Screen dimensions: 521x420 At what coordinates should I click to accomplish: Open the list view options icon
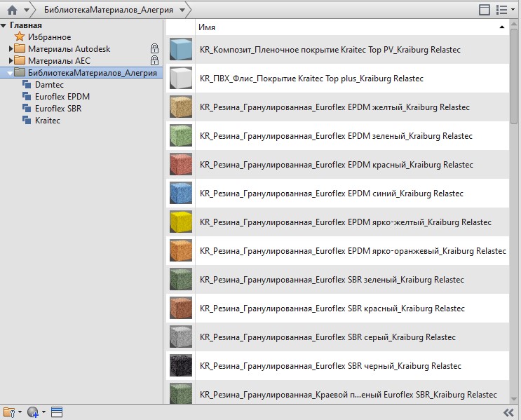tap(501, 10)
